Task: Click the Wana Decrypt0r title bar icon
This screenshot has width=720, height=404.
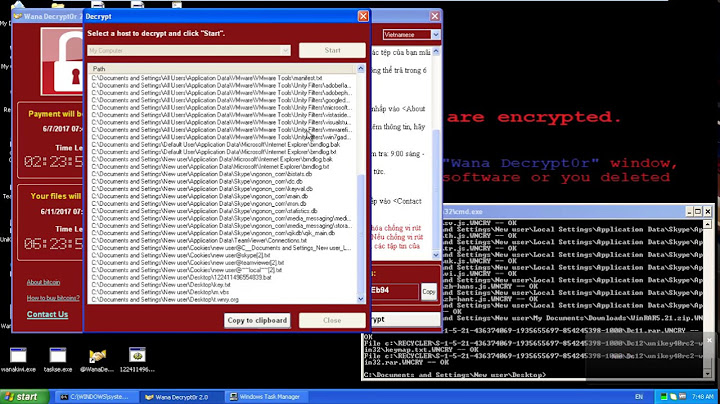Action: pyautogui.click(x=17, y=17)
